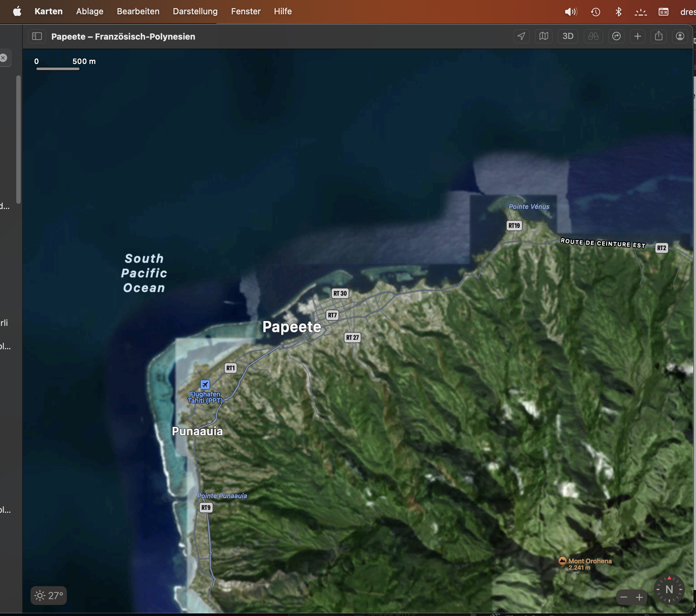696x616 pixels.
Task: Open the share menu icon
Action: [x=659, y=36]
